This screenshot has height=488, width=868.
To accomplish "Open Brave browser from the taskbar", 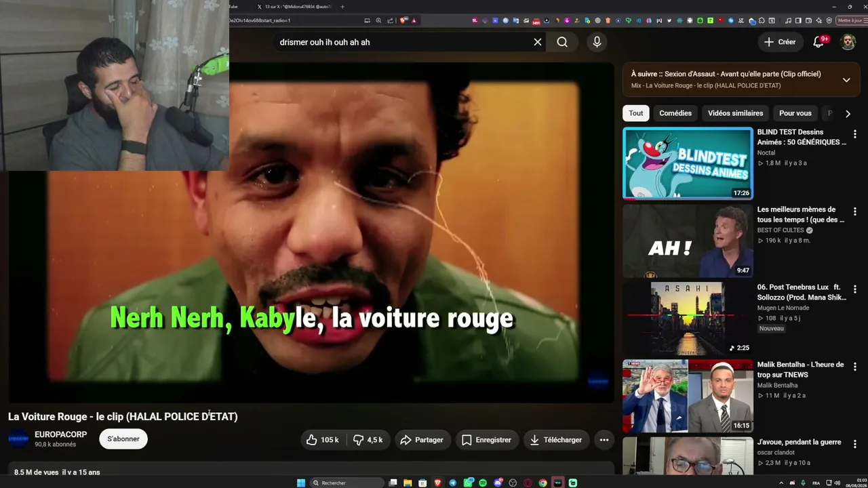I will [438, 483].
